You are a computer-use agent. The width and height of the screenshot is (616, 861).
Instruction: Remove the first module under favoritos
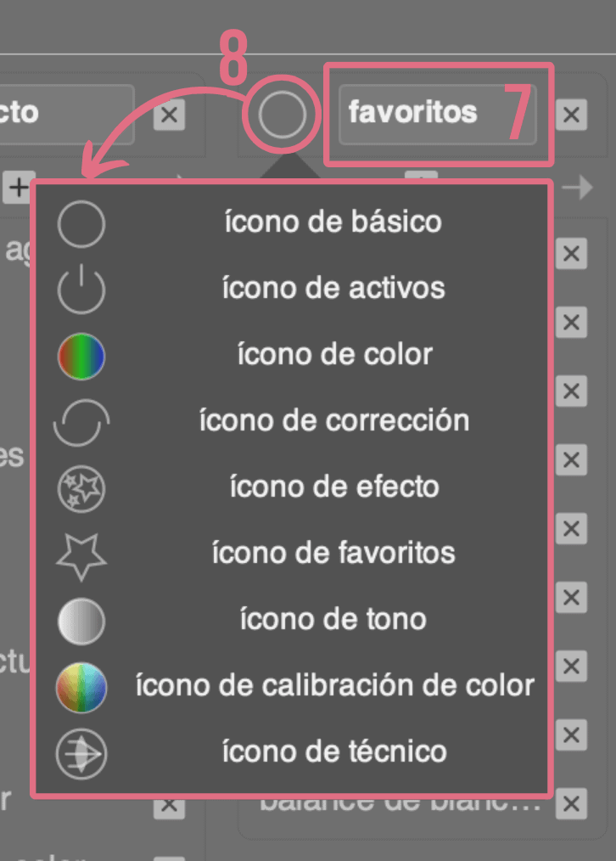[572, 254]
